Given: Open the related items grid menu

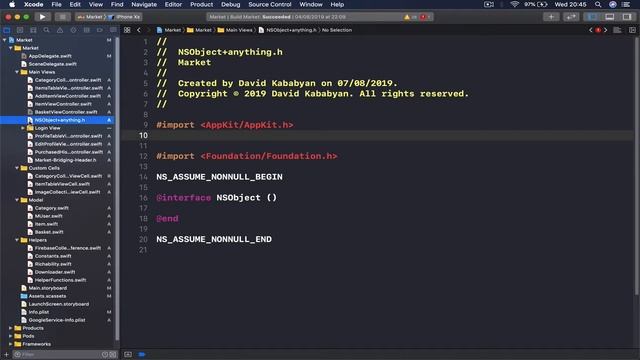Looking at the screenshot, I should point(127,30).
